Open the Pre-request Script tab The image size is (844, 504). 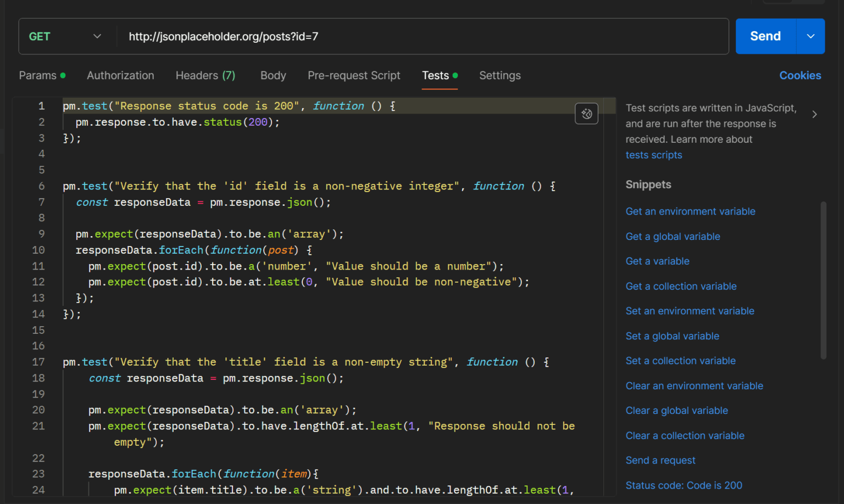click(x=354, y=75)
